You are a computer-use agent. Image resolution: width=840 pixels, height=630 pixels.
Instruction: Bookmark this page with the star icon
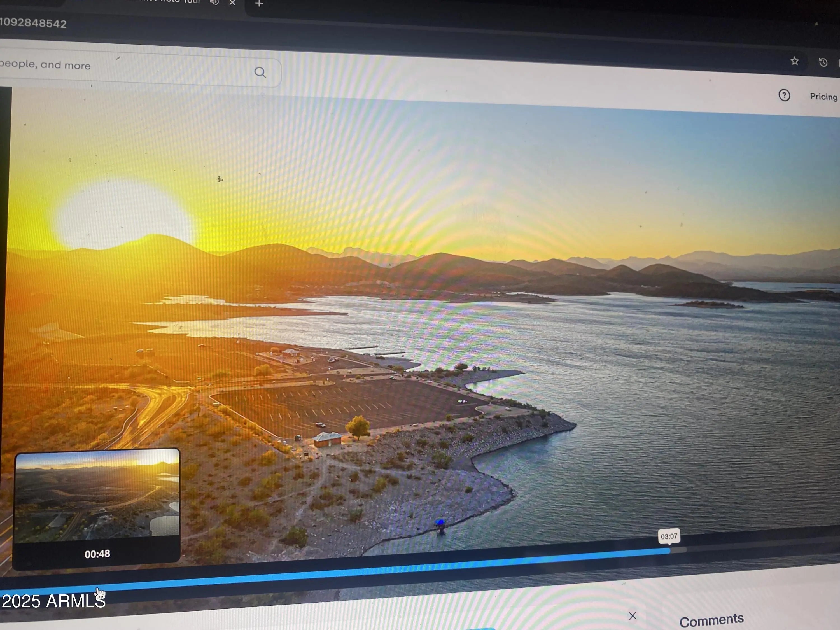tap(794, 61)
